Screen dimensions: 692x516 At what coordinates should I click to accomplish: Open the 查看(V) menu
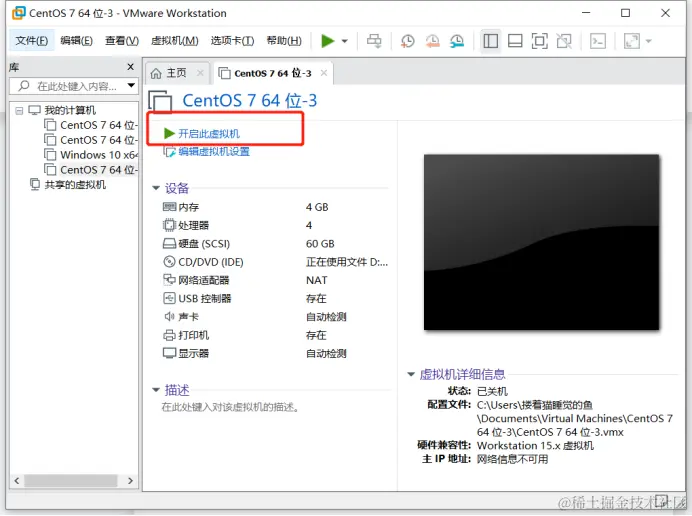pyautogui.click(x=122, y=41)
